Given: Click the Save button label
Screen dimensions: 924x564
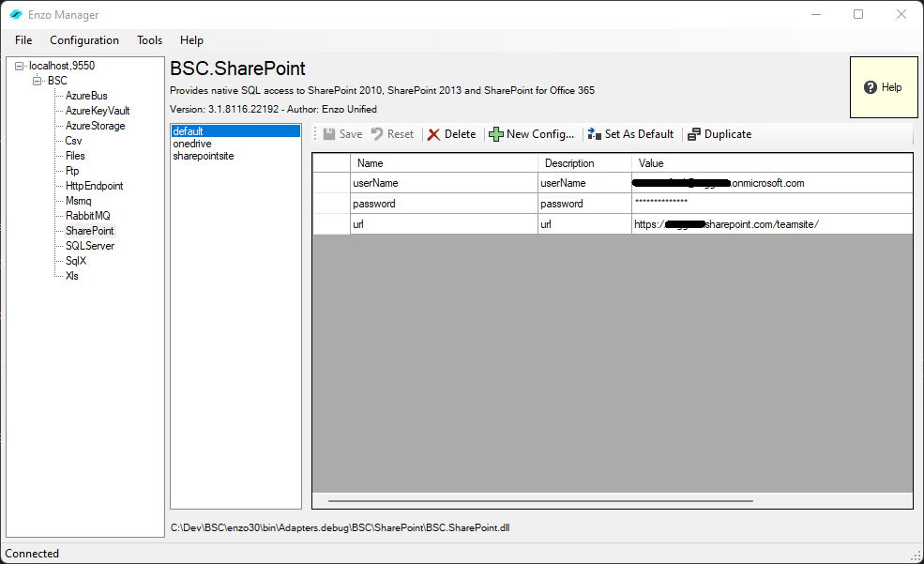Looking at the screenshot, I should coord(351,134).
